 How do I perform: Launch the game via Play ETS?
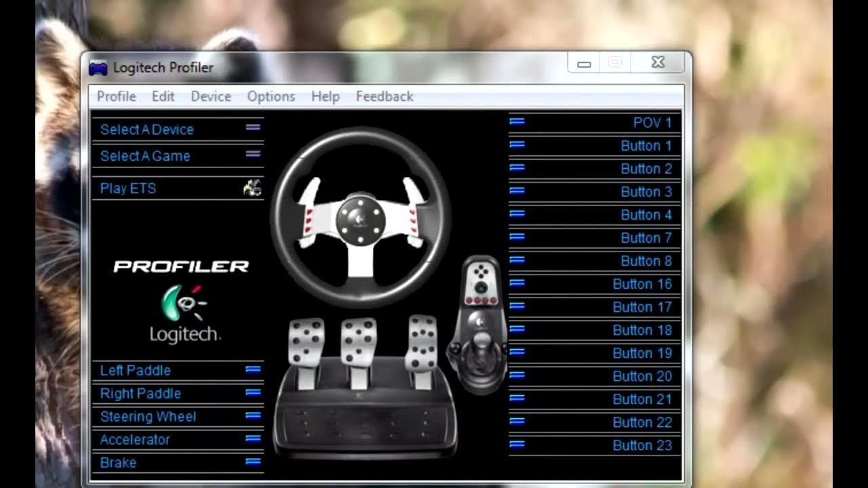tap(128, 188)
